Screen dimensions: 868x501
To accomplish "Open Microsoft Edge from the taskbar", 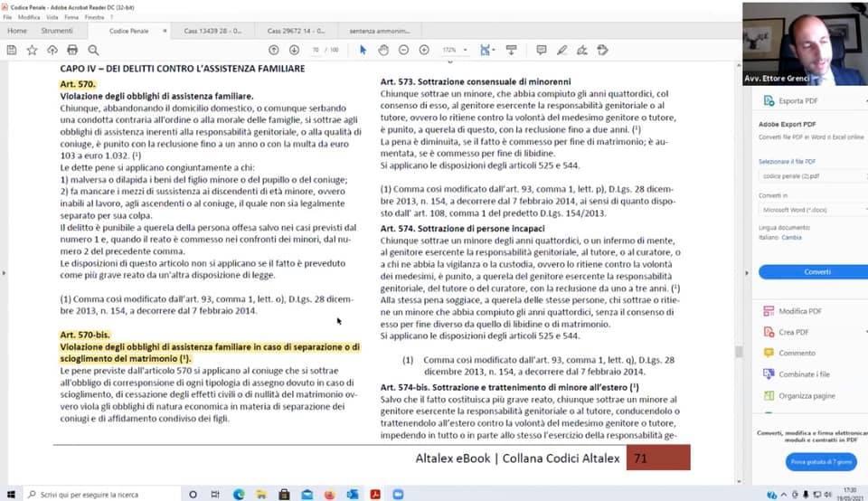I will point(239,495).
